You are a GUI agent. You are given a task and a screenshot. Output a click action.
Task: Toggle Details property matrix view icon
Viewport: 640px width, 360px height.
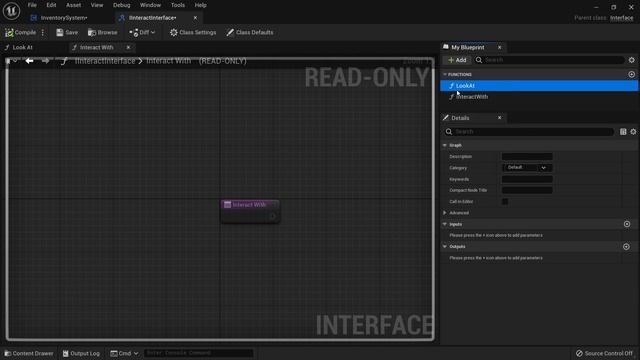623,131
